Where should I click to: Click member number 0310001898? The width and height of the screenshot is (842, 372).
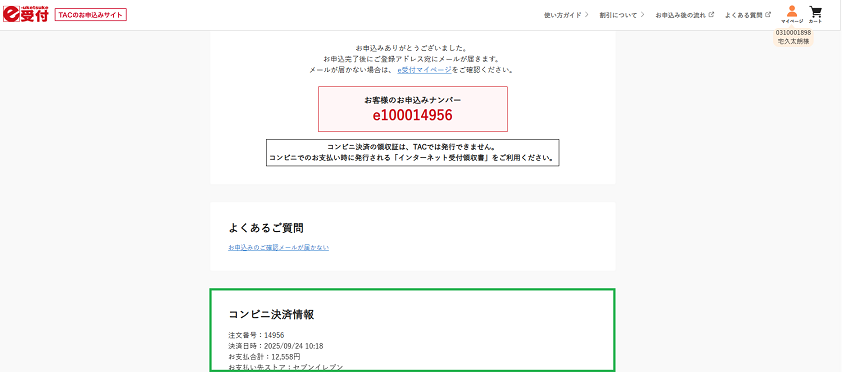(x=793, y=33)
